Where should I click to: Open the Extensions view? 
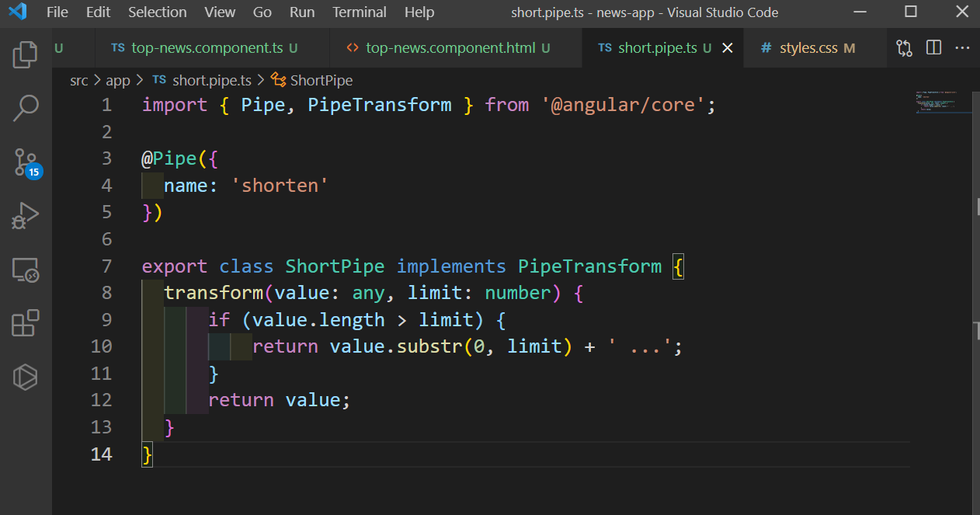coord(26,323)
